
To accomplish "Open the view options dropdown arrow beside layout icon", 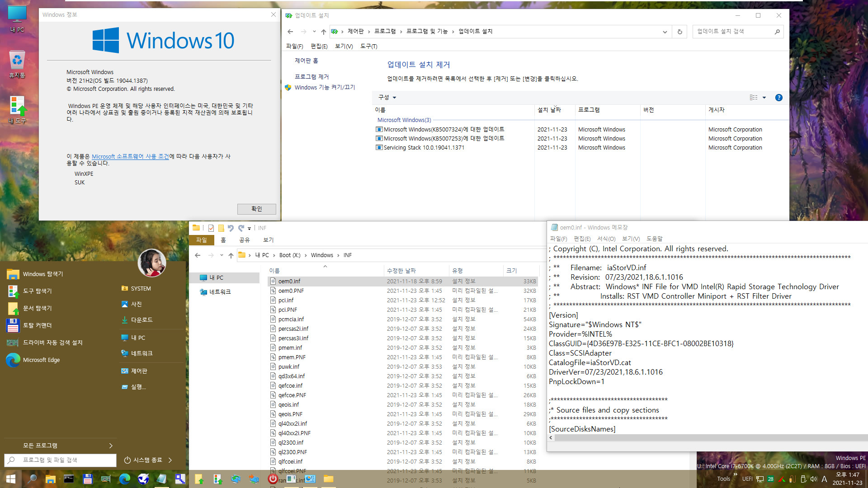I will 764,98.
